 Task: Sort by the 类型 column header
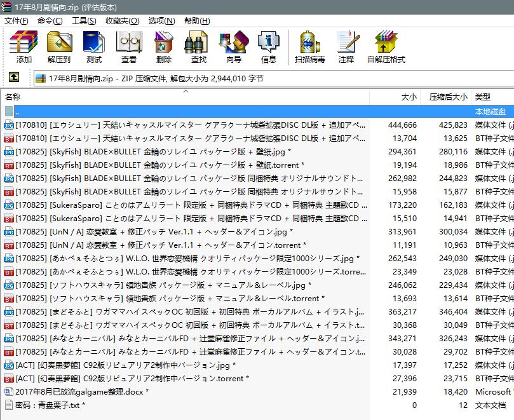pos(492,97)
